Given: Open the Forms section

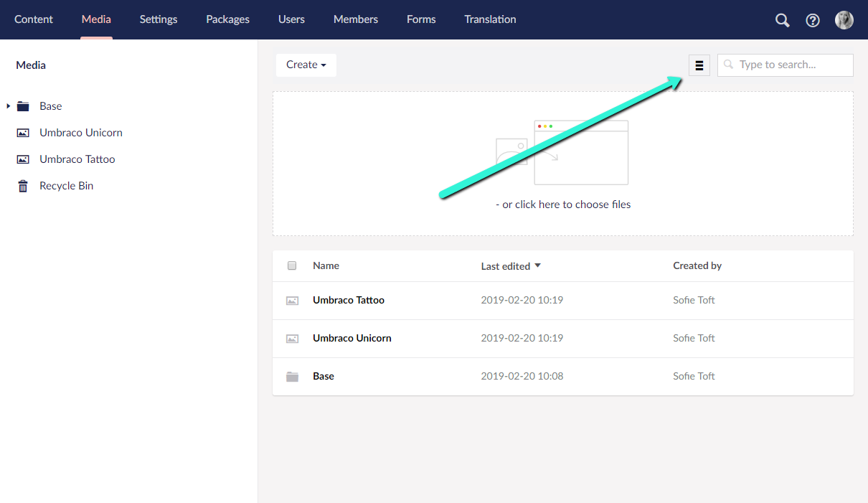Looking at the screenshot, I should click(421, 19).
